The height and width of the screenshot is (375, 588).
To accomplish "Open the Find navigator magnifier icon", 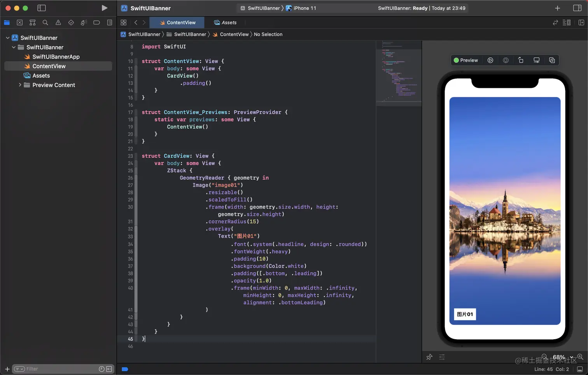I will tap(45, 23).
